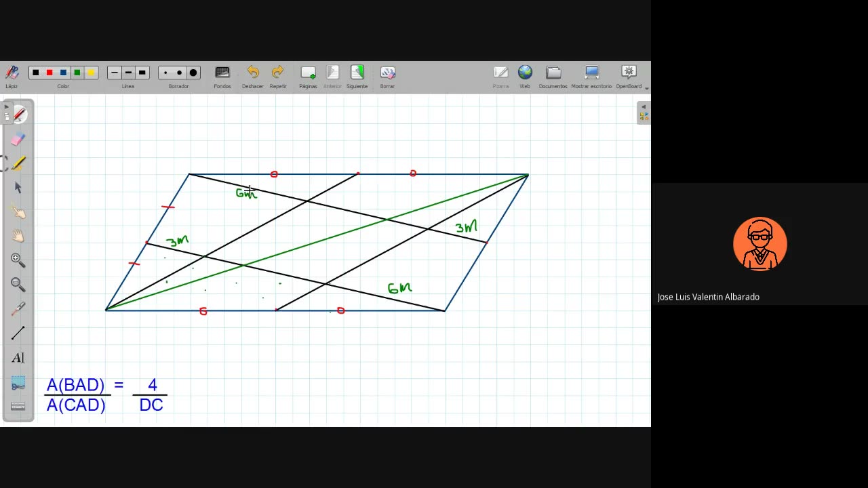This screenshot has width=868, height=488.
Task: Choose the thick line width
Action: pyautogui.click(x=142, y=73)
